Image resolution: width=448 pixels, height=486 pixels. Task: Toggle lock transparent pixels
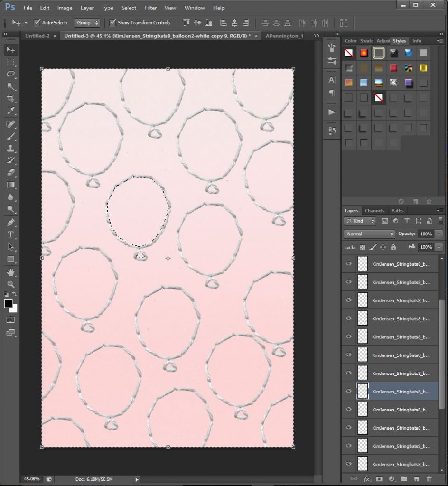tap(363, 247)
